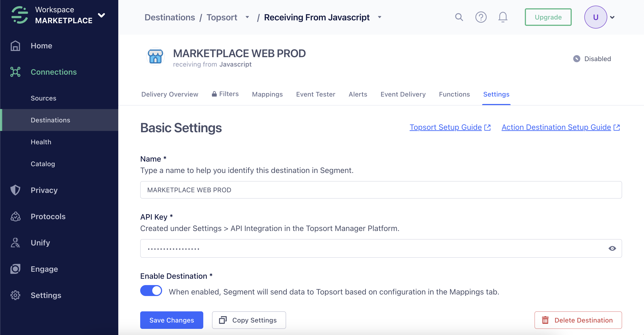Open the Receiving From Javascript dropdown arrow

[379, 17]
